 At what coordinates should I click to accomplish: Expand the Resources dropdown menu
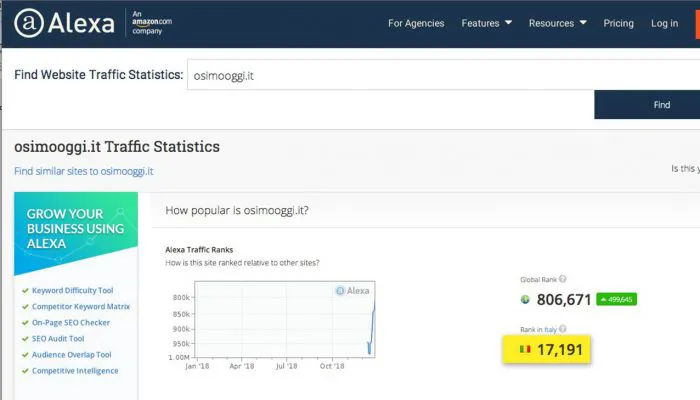coord(558,23)
